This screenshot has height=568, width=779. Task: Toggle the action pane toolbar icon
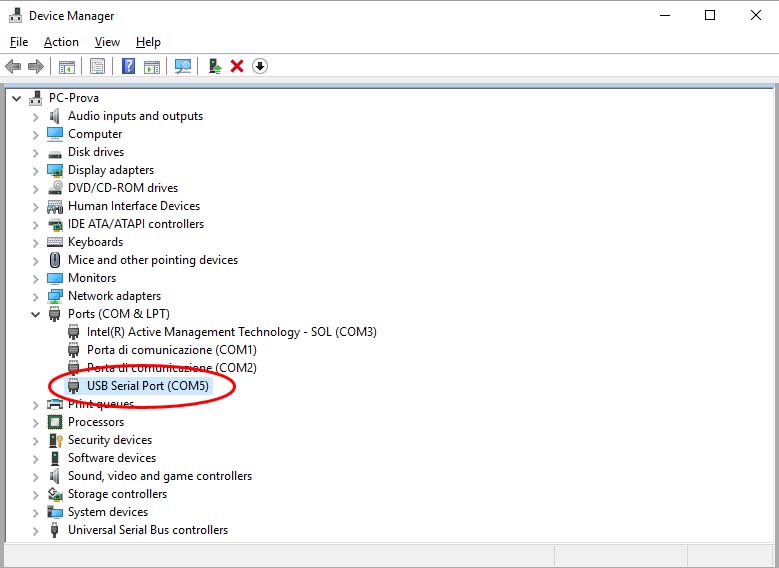(152, 66)
